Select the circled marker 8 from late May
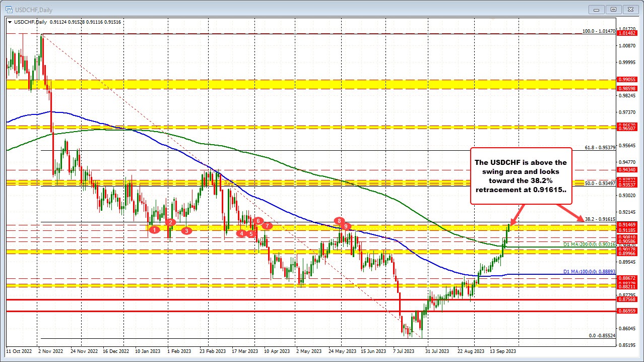644x362 pixels. point(339,221)
